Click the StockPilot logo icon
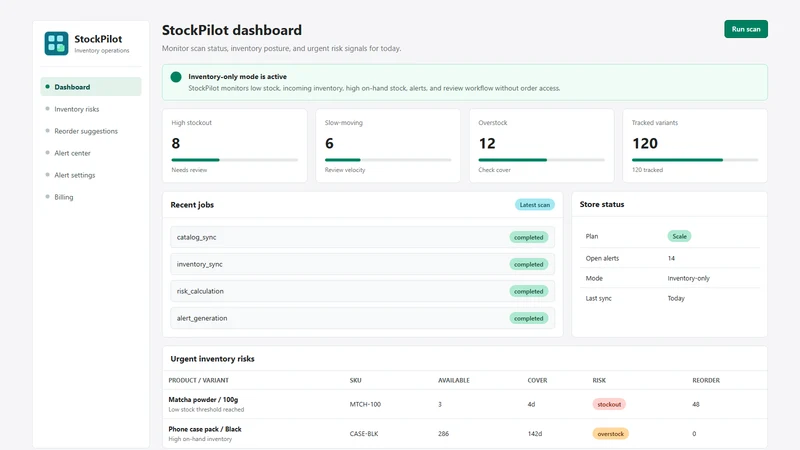800x450 pixels. [56, 43]
